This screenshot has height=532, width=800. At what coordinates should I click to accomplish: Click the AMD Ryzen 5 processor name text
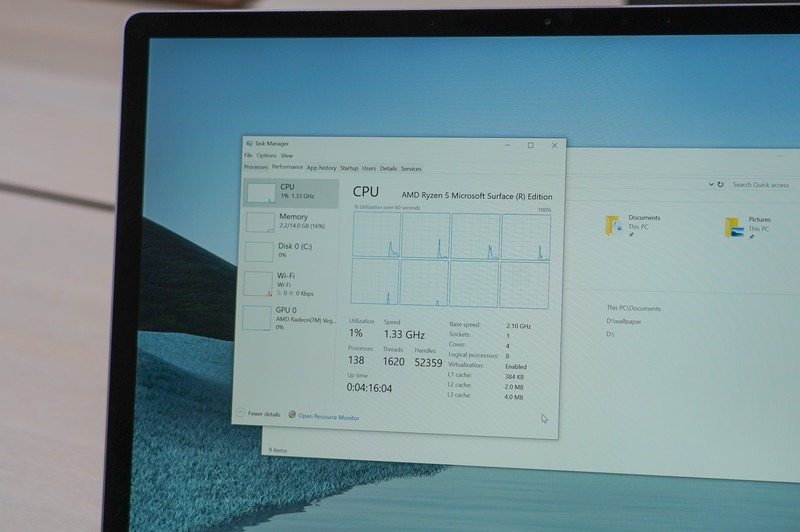[x=477, y=196]
